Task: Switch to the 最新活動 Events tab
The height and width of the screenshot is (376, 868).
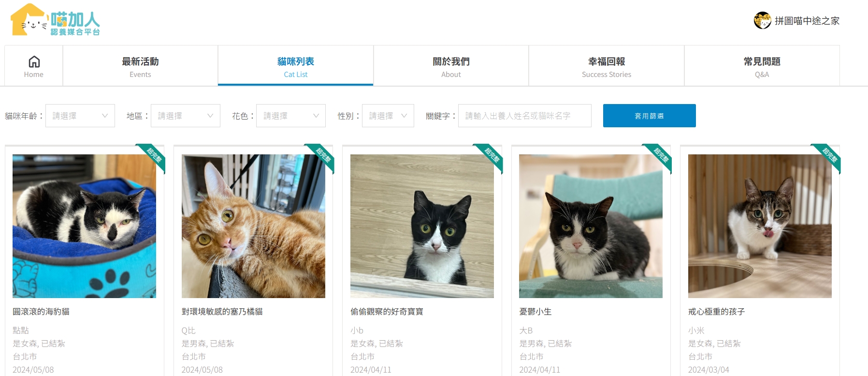Action: click(x=140, y=66)
